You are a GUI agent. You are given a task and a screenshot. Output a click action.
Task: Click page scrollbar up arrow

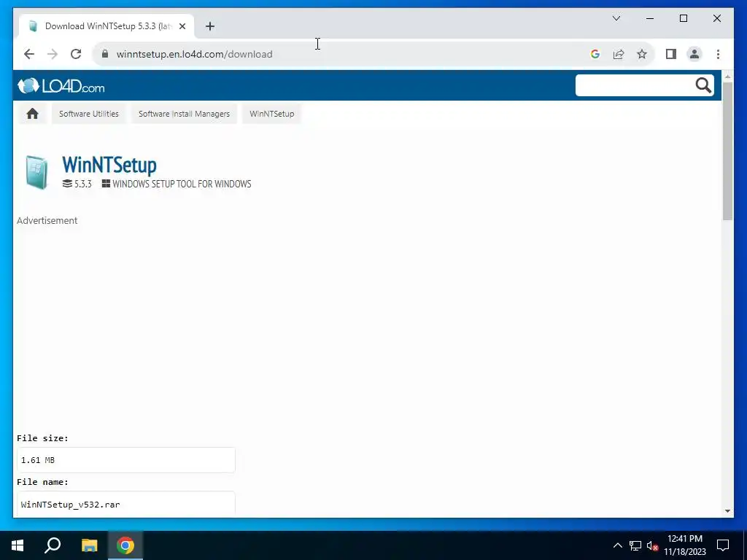pos(727,76)
